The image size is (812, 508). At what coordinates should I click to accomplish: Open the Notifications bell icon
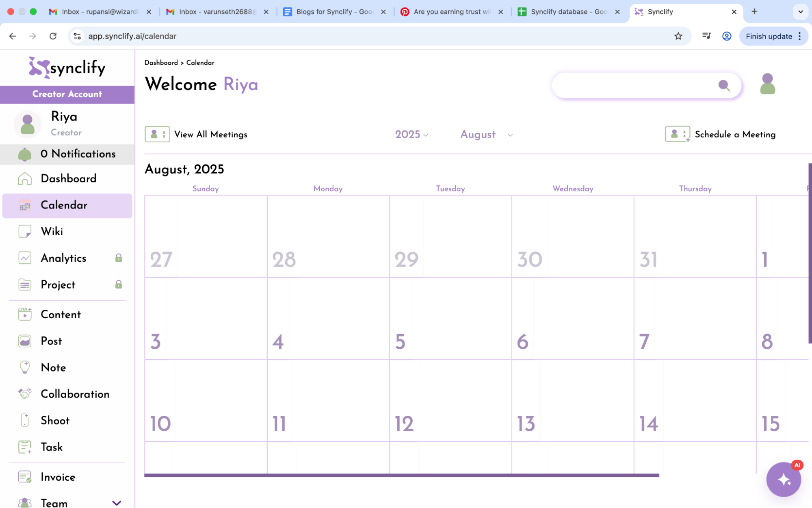25,154
